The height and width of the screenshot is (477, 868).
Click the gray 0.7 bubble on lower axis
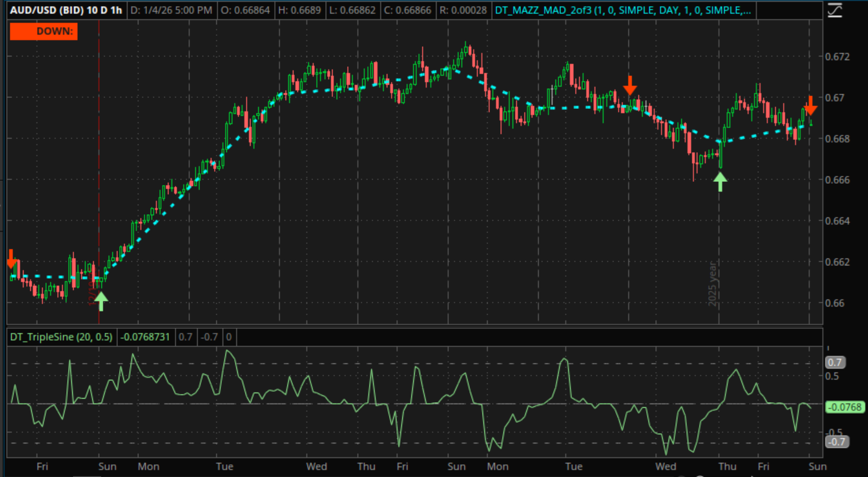coord(836,363)
